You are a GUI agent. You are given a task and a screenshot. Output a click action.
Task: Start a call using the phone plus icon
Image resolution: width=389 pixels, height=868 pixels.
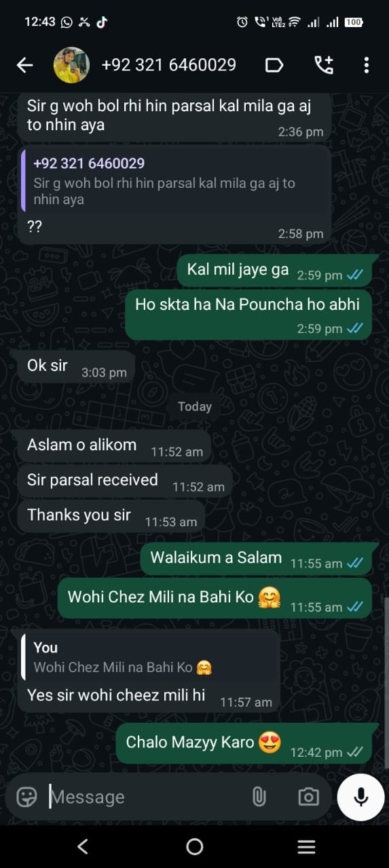(x=324, y=65)
